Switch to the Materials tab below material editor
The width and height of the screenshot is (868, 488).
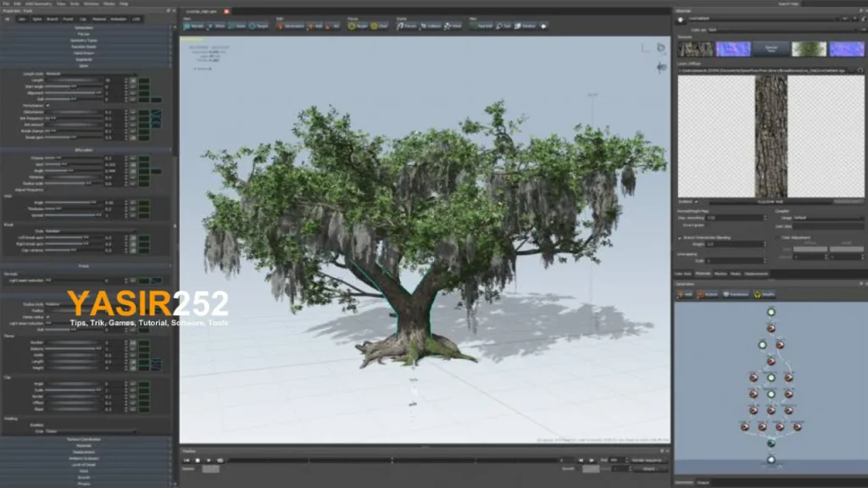tap(703, 274)
